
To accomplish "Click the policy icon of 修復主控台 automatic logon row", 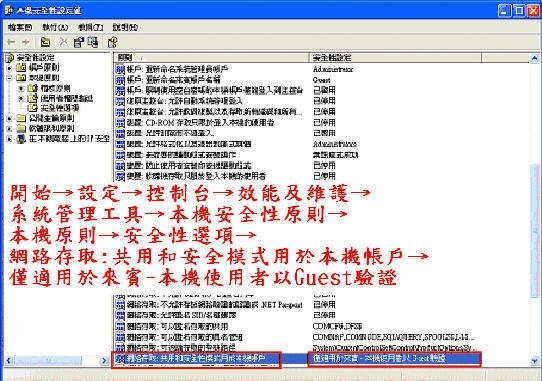I will [120, 101].
